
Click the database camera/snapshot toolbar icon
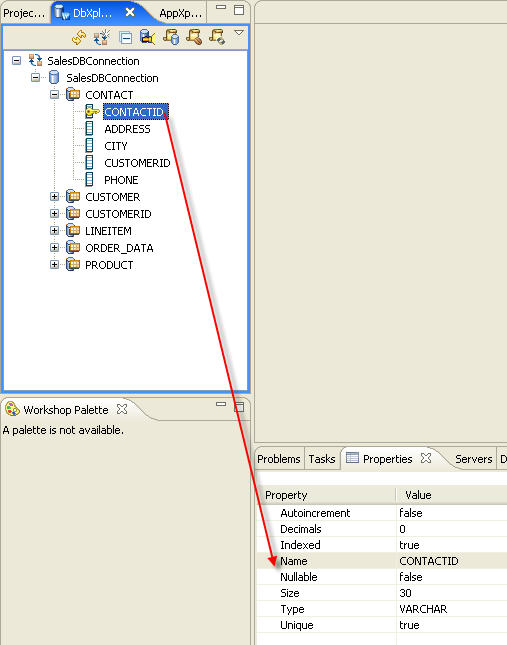147,37
